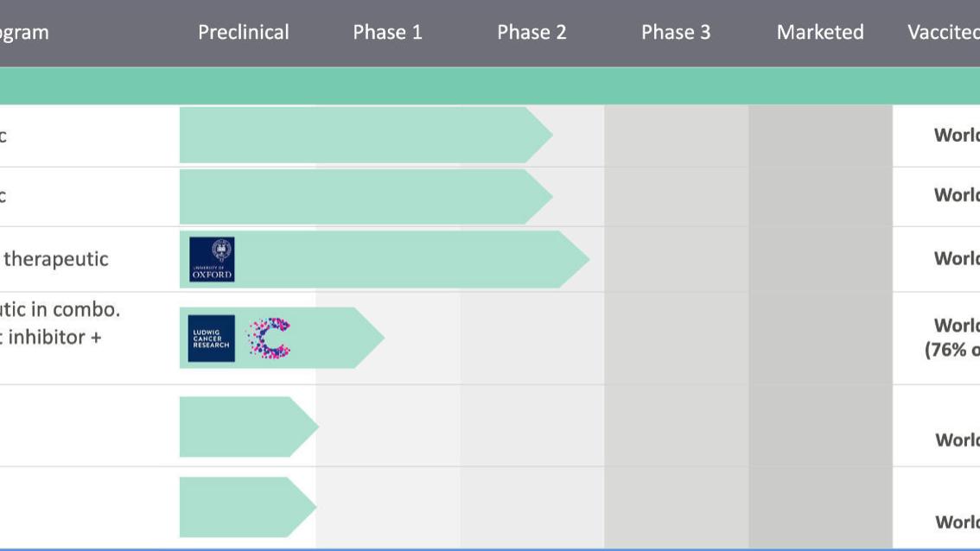The image size is (980, 551).
Task: Click the partially visible Vaccitech column header
Action: pyautogui.click(x=943, y=33)
